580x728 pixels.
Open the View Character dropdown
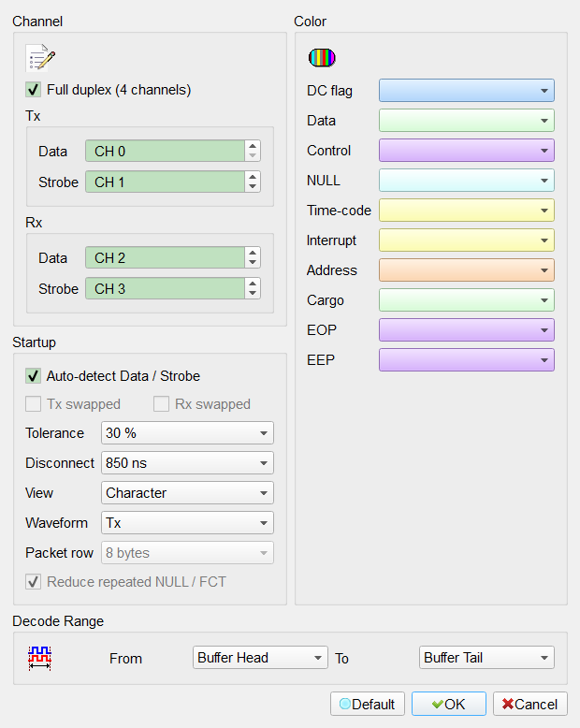[187, 492]
